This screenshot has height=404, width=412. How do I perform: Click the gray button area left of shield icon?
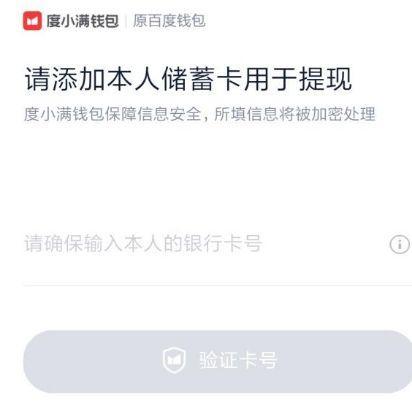(x=93, y=361)
